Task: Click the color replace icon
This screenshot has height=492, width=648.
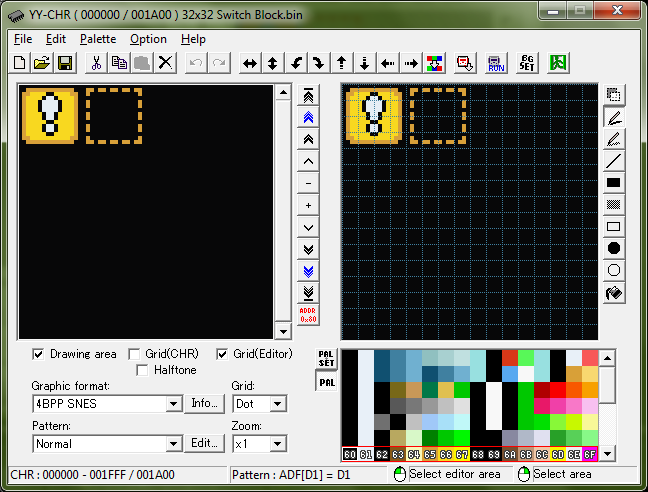Action: pos(434,63)
